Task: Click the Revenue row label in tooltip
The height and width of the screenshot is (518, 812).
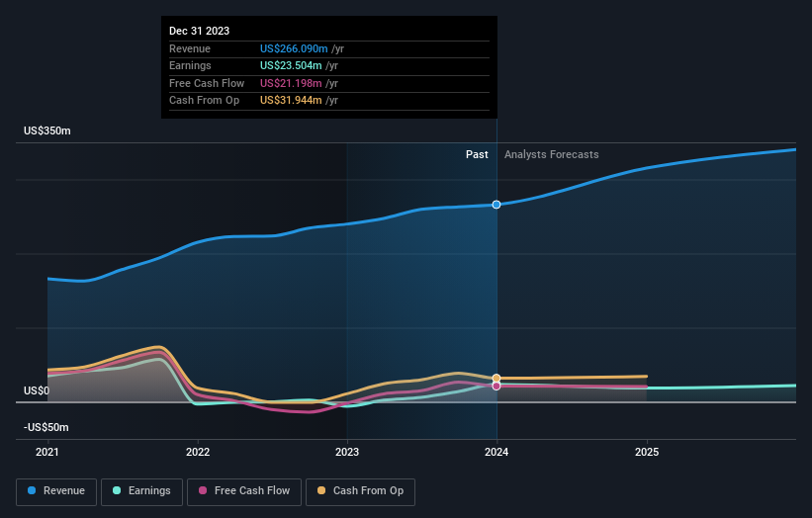Action: pos(190,48)
